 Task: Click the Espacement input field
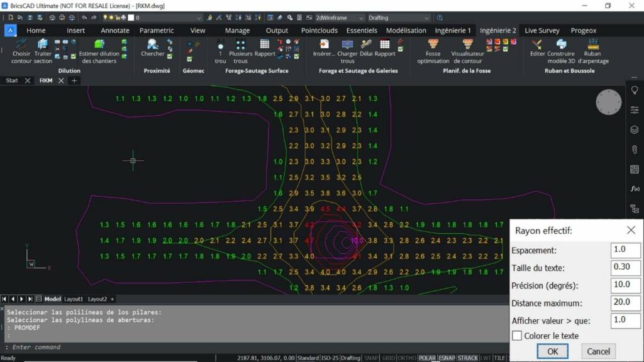tap(625, 250)
